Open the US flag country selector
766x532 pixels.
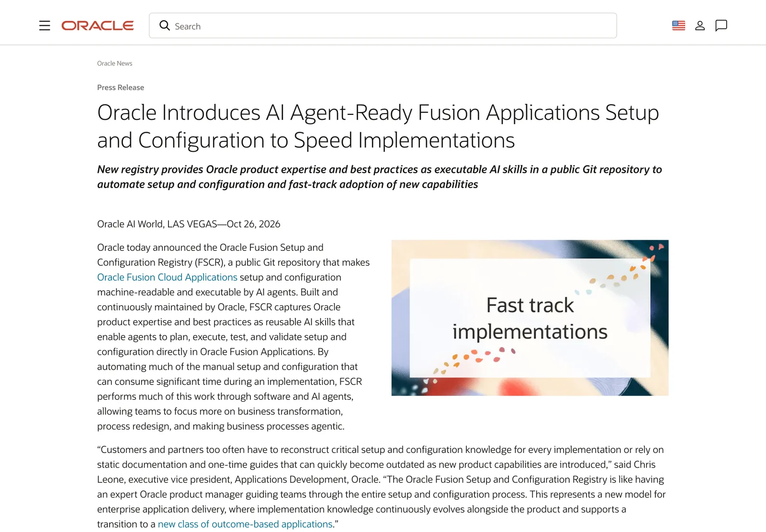point(678,25)
